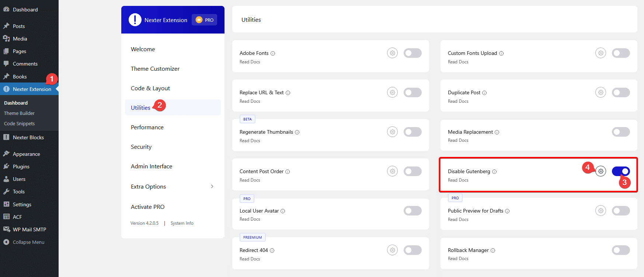Open the Performance section
Image resolution: width=644 pixels, height=277 pixels.
point(147,127)
